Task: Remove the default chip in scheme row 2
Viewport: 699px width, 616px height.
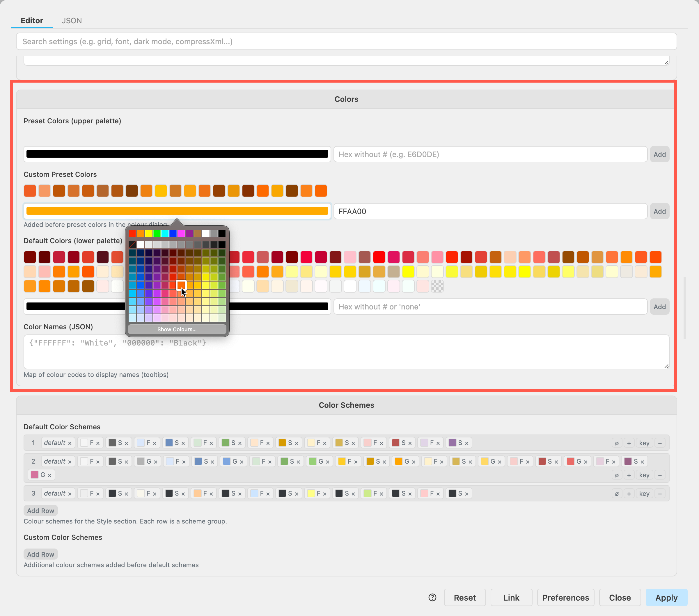Action: click(70, 462)
